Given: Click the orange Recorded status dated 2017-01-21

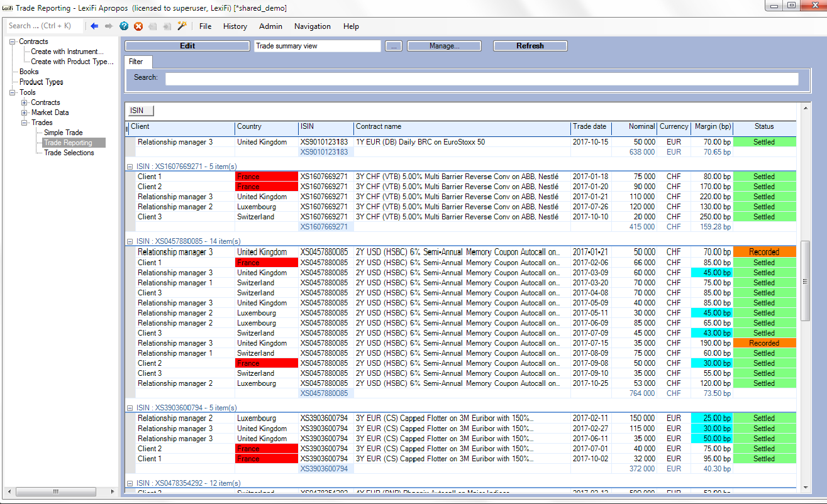Looking at the screenshot, I should pyautogui.click(x=764, y=252).
